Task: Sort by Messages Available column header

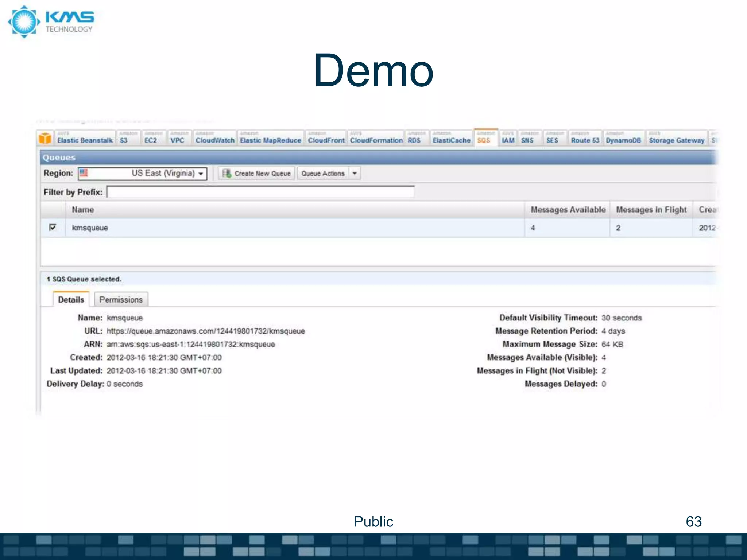Action: [568, 210]
